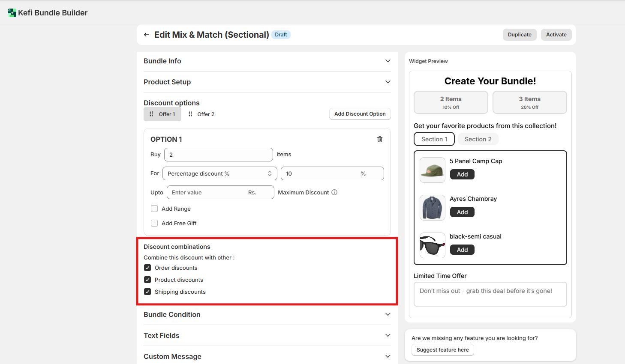Disable the Shipping discounts combination
Screen dimensions: 625x364
[x=147, y=292]
